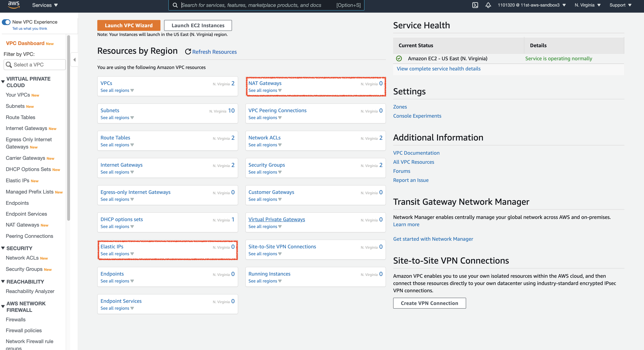Open Firewalls in the sidebar
Image resolution: width=644 pixels, height=350 pixels.
(x=15, y=320)
